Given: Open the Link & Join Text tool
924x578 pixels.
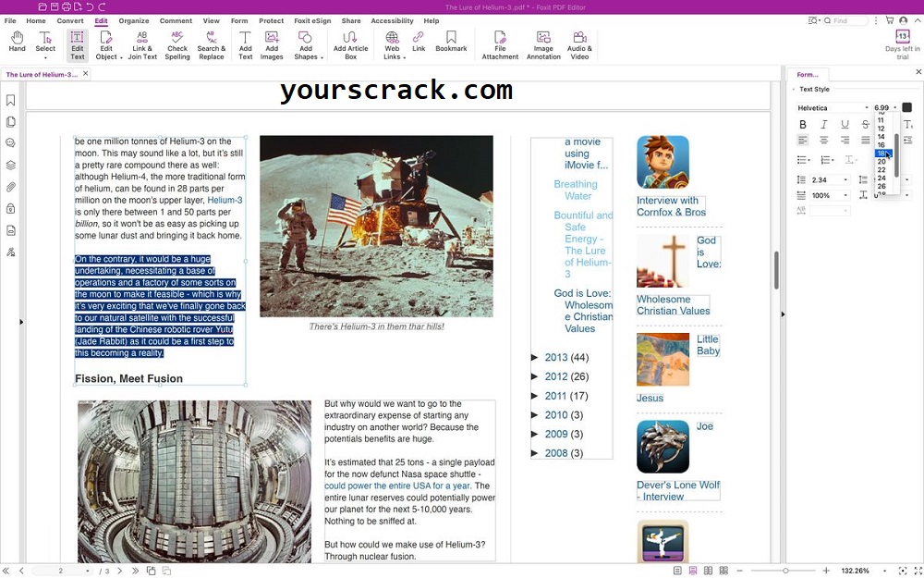Looking at the screenshot, I should coord(142,45).
